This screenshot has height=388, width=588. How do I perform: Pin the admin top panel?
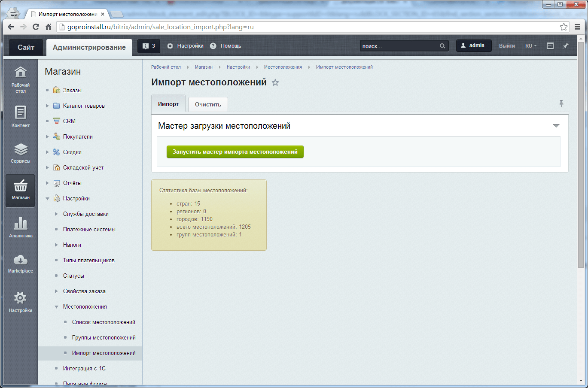tap(566, 46)
